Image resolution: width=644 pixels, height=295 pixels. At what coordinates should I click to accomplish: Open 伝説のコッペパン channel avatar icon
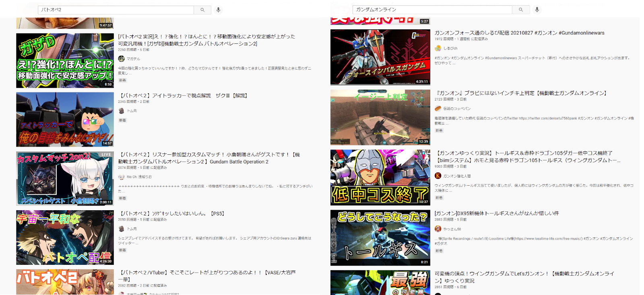click(x=438, y=109)
